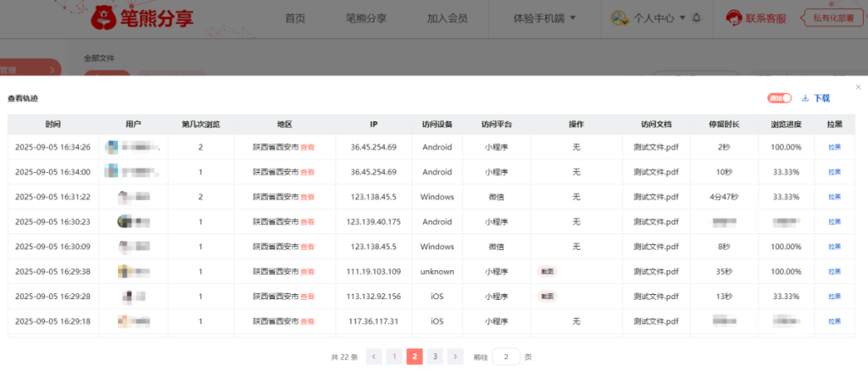The height and width of the screenshot is (383, 868).
Task: Select page 1 in pagination
Action: [394, 357]
